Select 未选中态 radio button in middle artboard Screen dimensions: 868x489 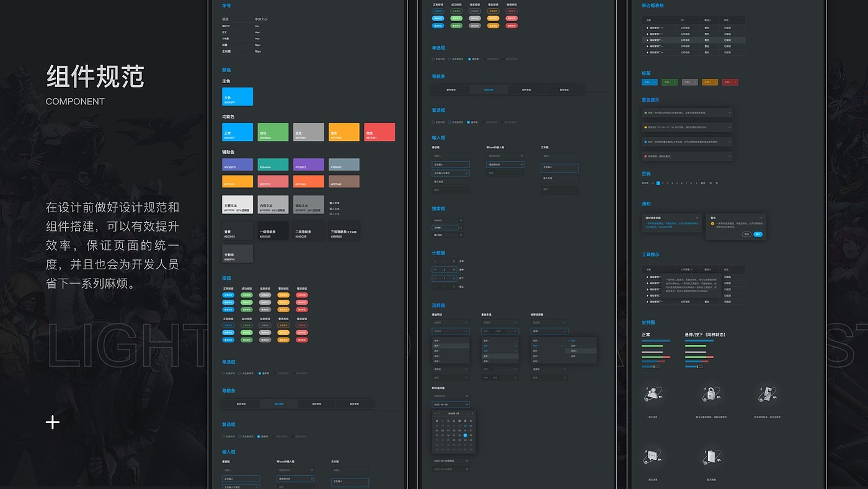433,59
